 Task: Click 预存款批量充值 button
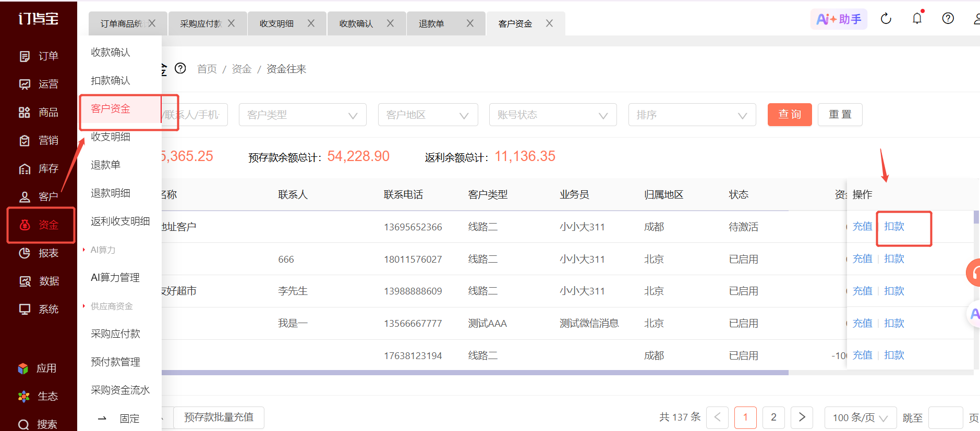point(219,417)
